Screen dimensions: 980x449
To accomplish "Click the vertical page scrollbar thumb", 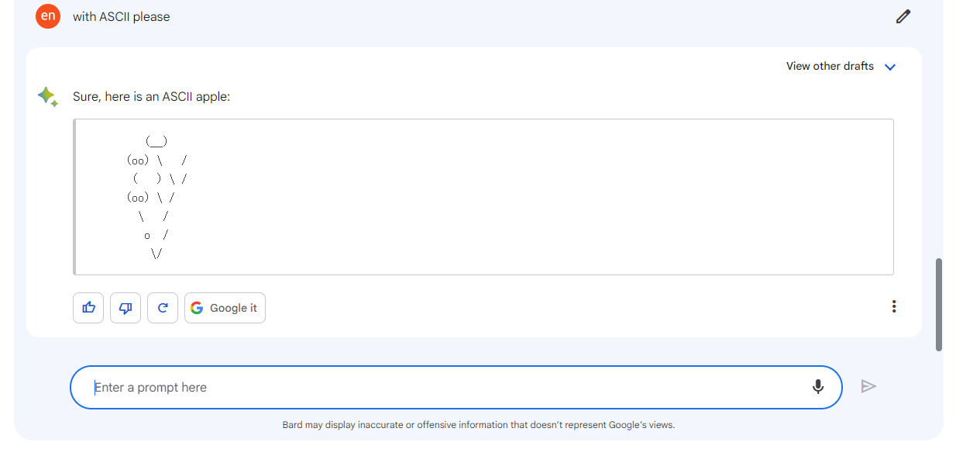I will [939, 304].
